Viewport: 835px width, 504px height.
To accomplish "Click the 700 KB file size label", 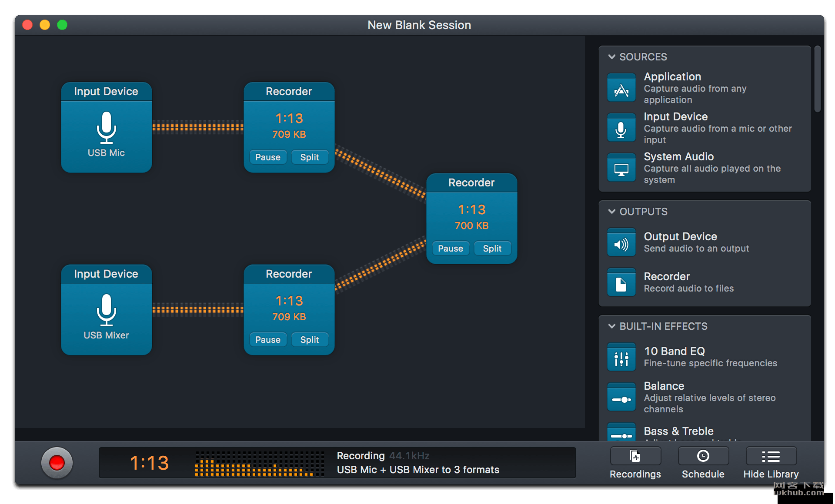I will [472, 226].
